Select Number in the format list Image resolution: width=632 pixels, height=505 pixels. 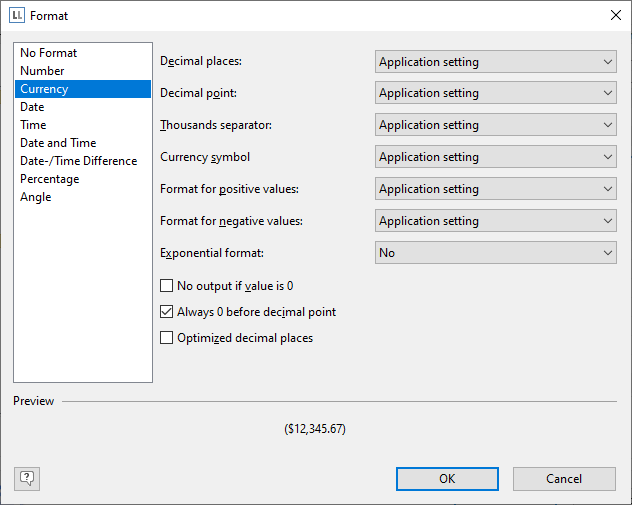coord(42,71)
